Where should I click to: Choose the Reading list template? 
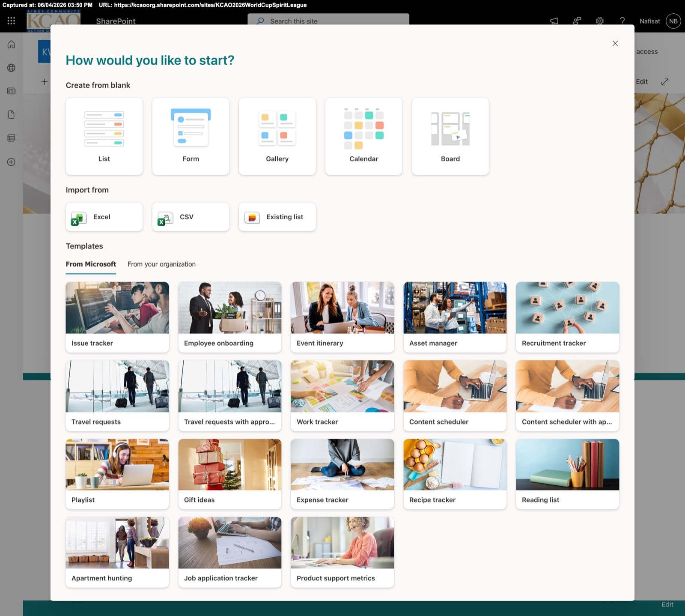(x=567, y=474)
